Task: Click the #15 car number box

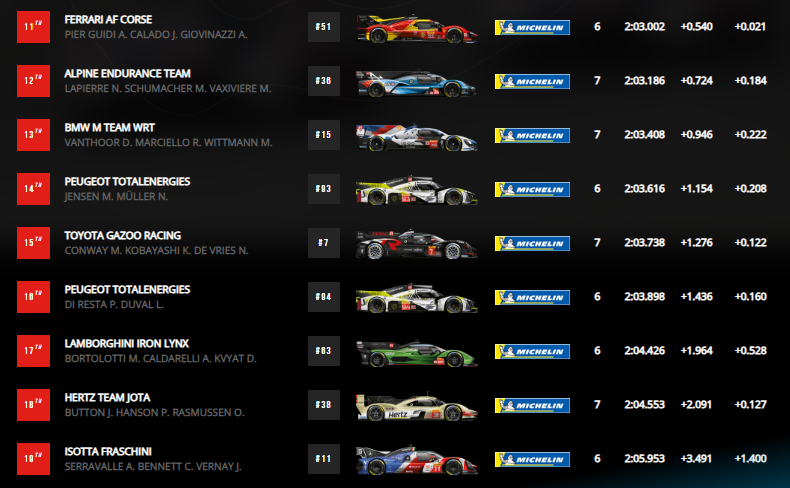Action: click(x=323, y=134)
